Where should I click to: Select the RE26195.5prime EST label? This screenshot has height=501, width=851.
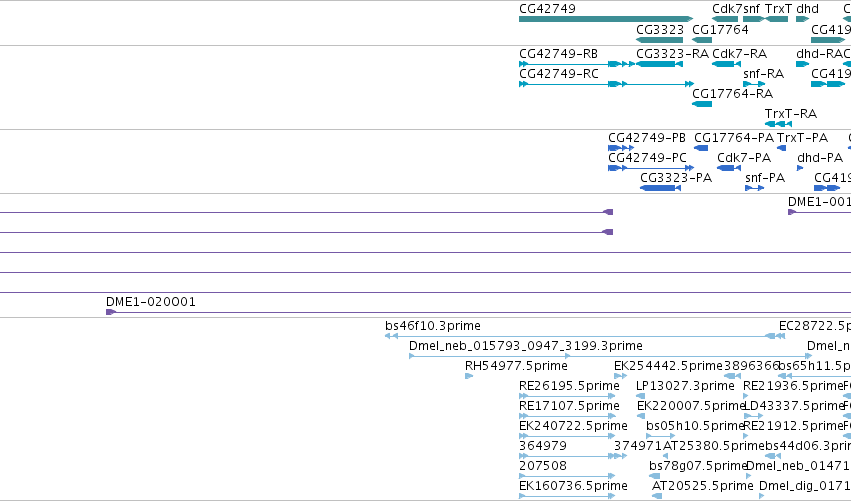coord(569,386)
